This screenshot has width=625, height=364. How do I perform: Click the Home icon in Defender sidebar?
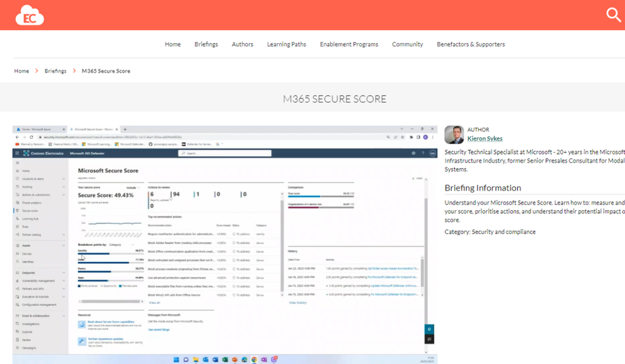coord(17,171)
